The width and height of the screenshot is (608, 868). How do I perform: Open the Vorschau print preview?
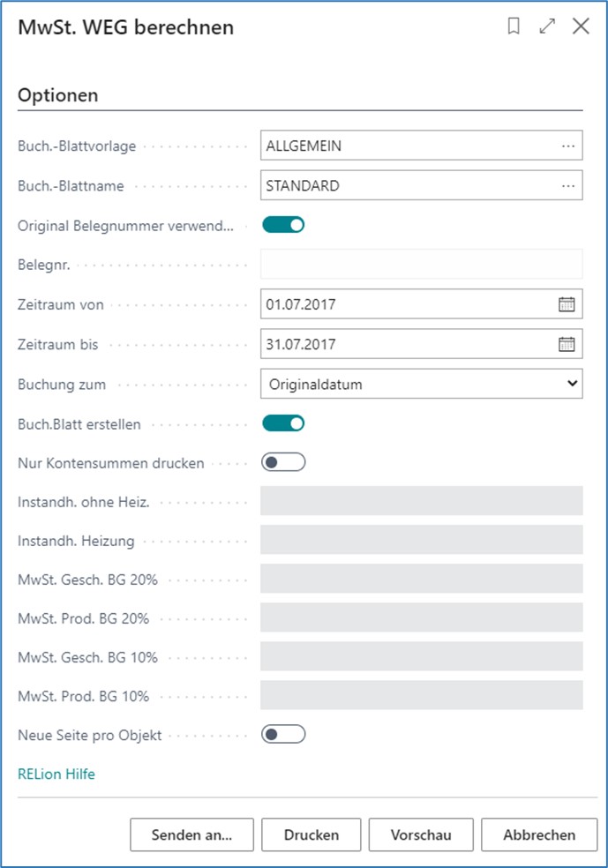tap(421, 834)
